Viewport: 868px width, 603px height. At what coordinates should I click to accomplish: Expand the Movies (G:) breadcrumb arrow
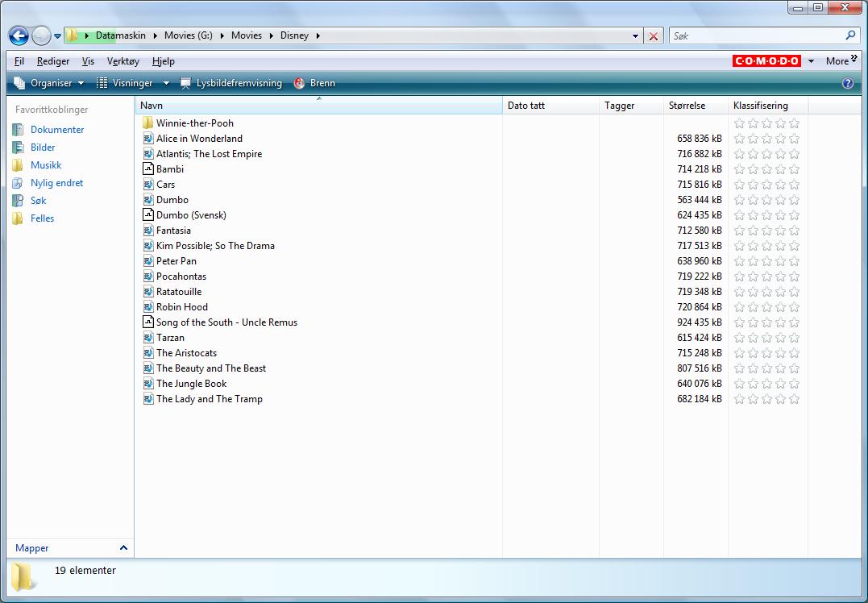point(222,36)
